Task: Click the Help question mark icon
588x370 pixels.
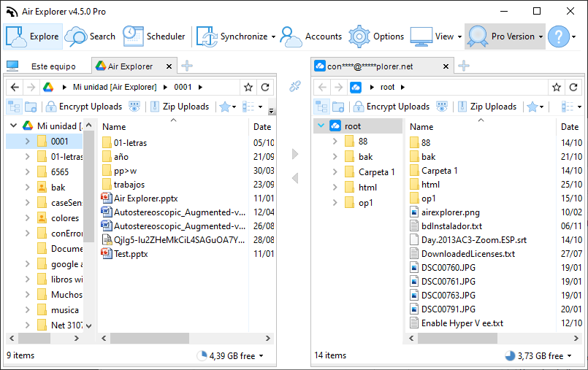Action: pos(558,36)
